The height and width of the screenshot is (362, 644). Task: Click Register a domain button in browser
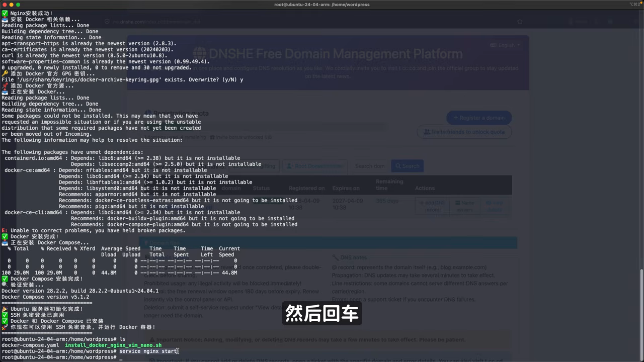pyautogui.click(x=478, y=118)
